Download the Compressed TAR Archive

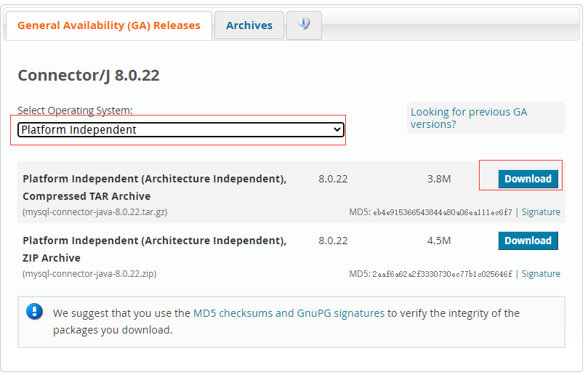(x=528, y=179)
